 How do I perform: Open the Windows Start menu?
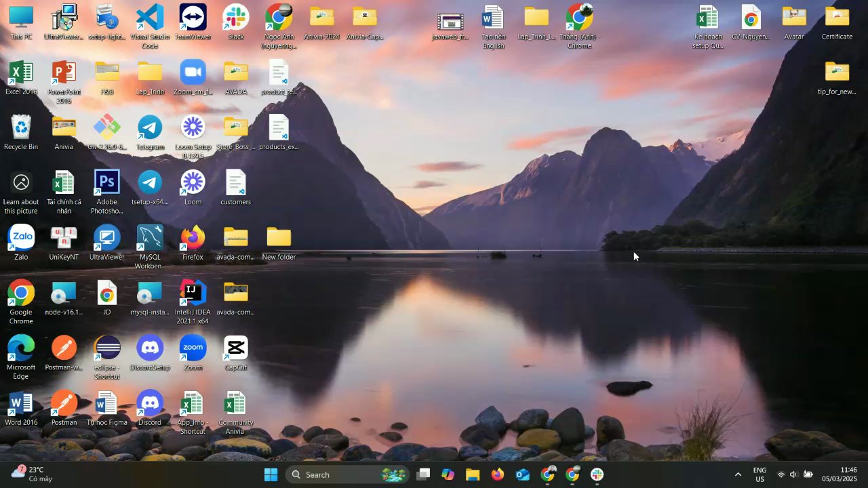pyautogui.click(x=271, y=474)
